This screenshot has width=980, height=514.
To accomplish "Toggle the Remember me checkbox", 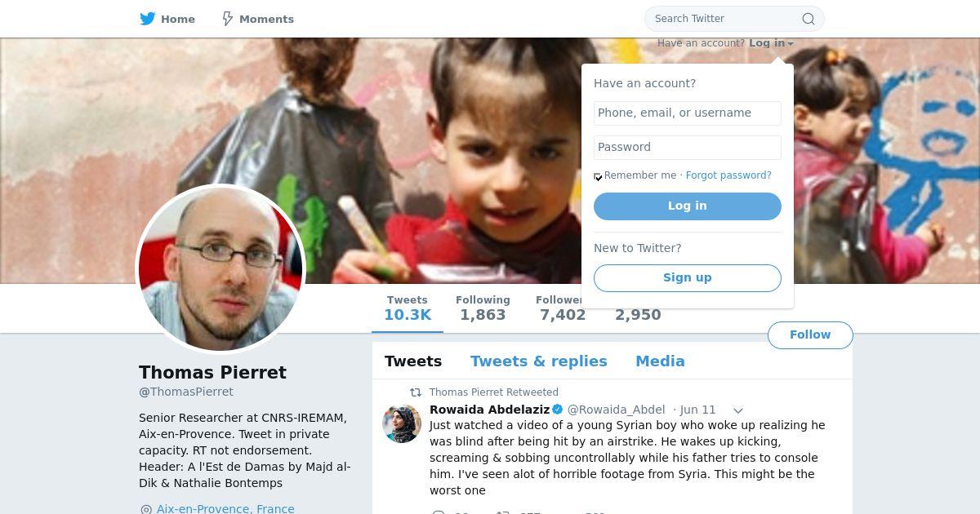I will click(x=598, y=176).
